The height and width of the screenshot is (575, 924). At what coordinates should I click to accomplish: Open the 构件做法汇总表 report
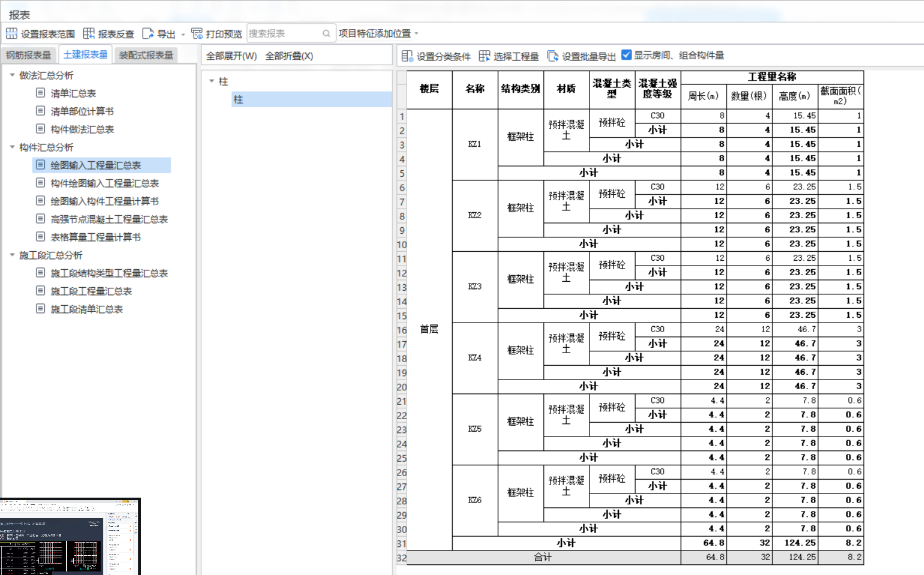[82, 129]
